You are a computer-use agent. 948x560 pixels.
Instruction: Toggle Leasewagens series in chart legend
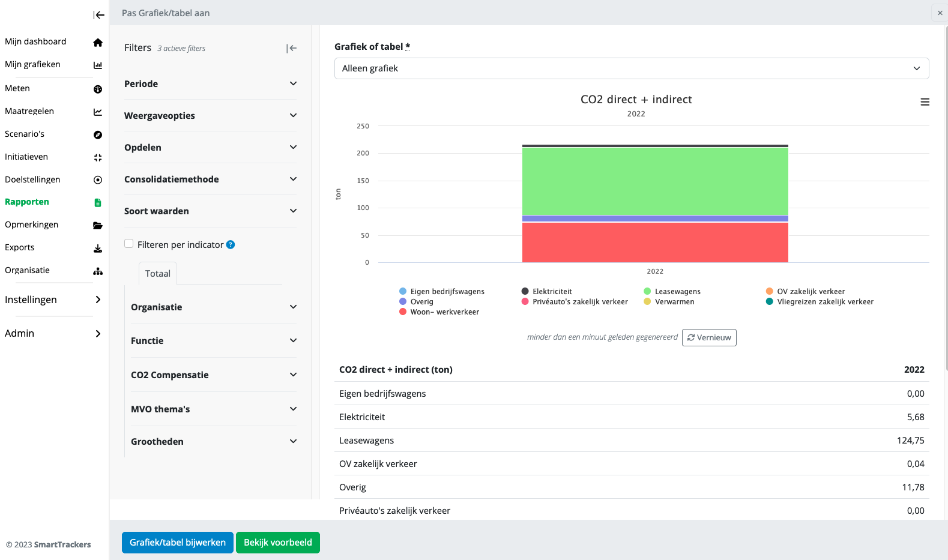(x=677, y=292)
